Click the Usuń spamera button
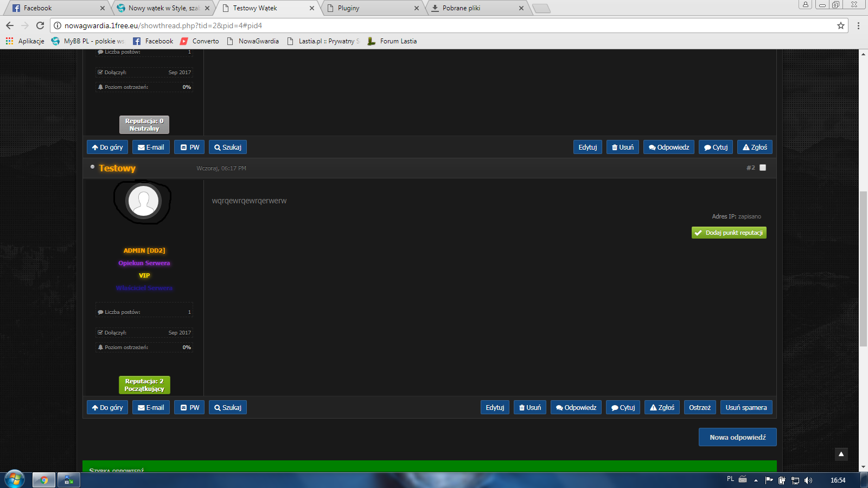The image size is (868, 488). click(x=746, y=407)
